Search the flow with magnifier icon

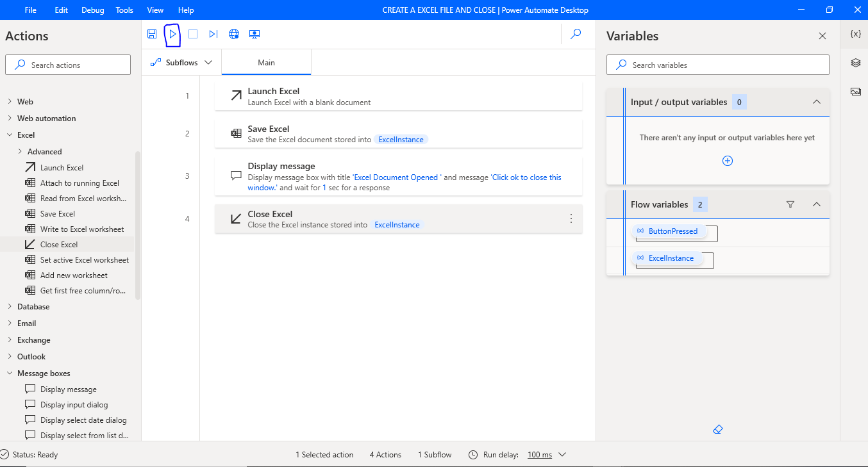click(x=576, y=34)
